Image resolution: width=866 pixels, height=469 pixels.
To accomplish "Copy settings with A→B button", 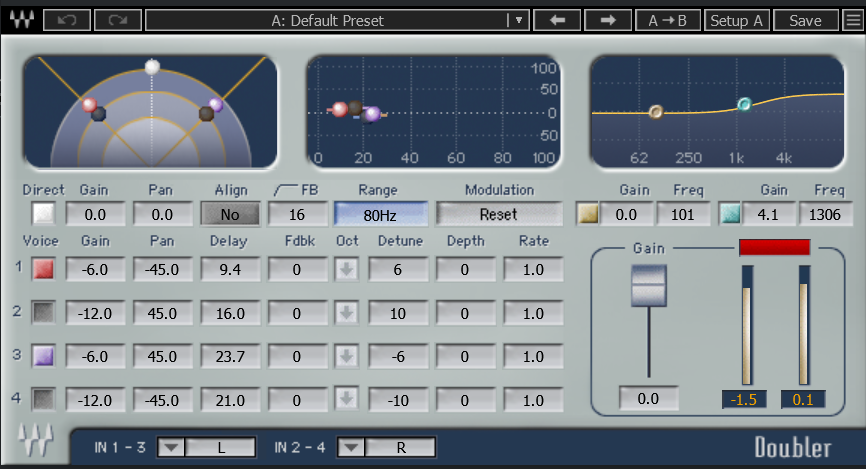I will tap(667, 20).
